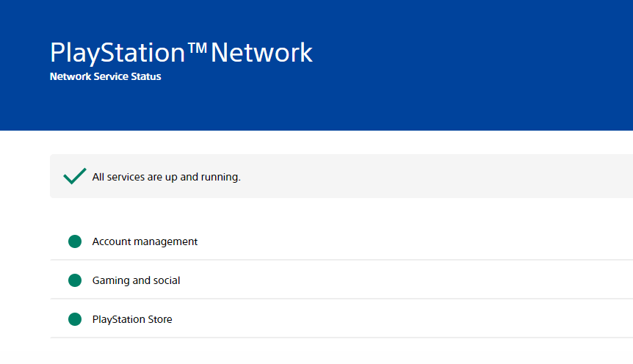Screen dimensions: 633x364
Task: Click the word Network in the large heading
Action: pyautogui.click(x=261, y=53)
